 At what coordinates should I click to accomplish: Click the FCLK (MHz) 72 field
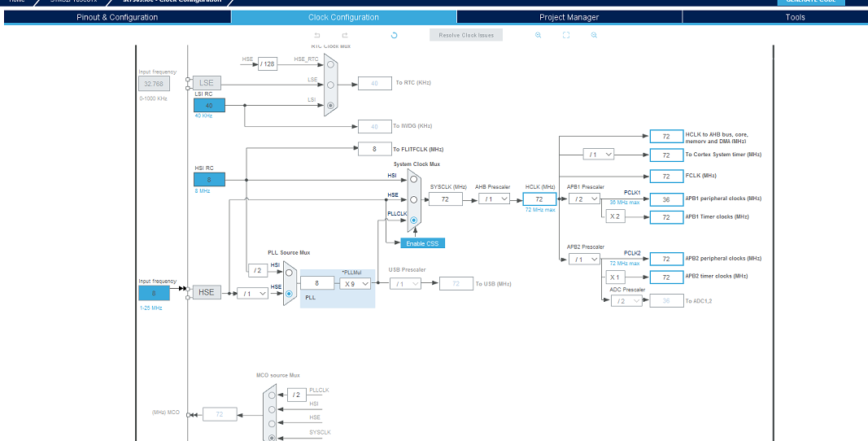(x=666, y=177)
